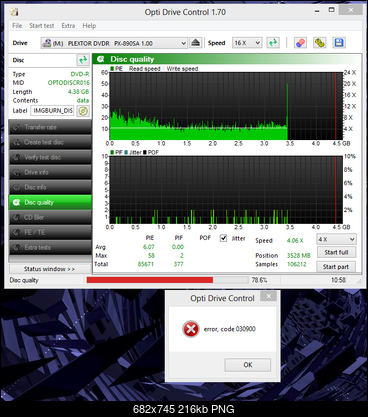Open the Help menu

point(89,26)
